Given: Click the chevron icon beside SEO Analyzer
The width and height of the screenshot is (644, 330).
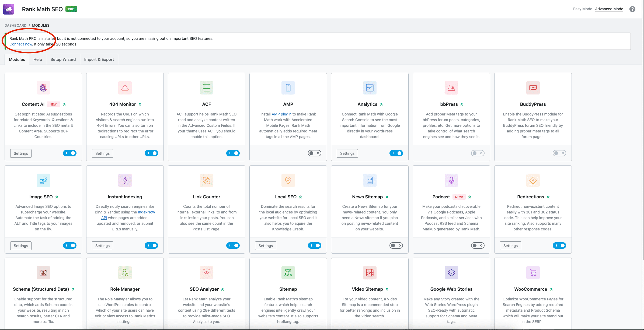Looking at the screenshot, I should click(223, 289).
